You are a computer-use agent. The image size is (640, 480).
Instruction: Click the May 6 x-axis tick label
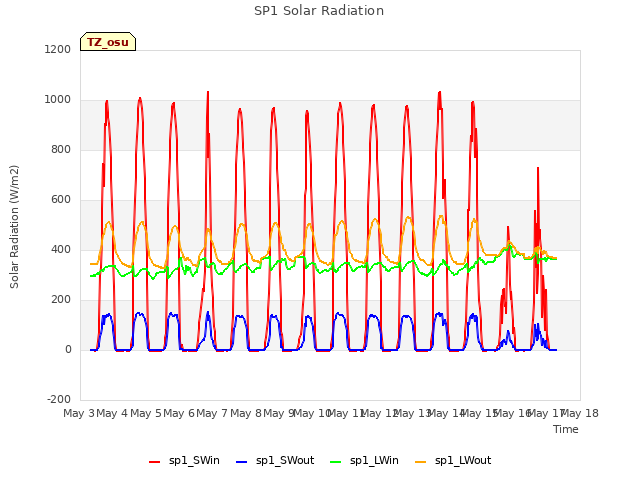click(x=179, y=413)
